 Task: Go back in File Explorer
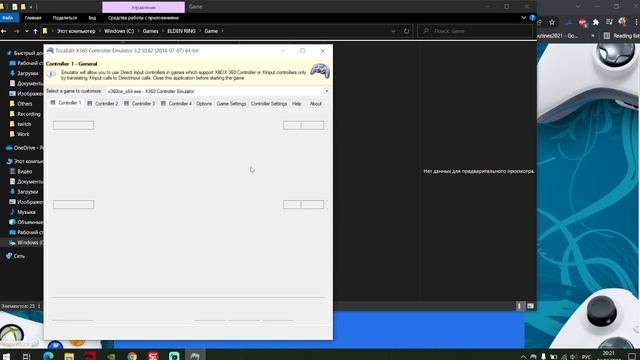pos(4,31)
